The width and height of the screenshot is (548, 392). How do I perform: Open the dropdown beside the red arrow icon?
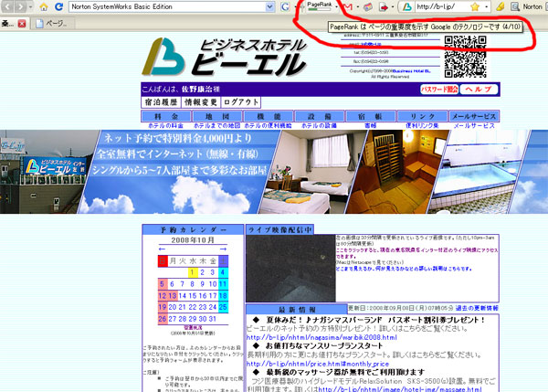pyautogui.click(x=393, y=6)
